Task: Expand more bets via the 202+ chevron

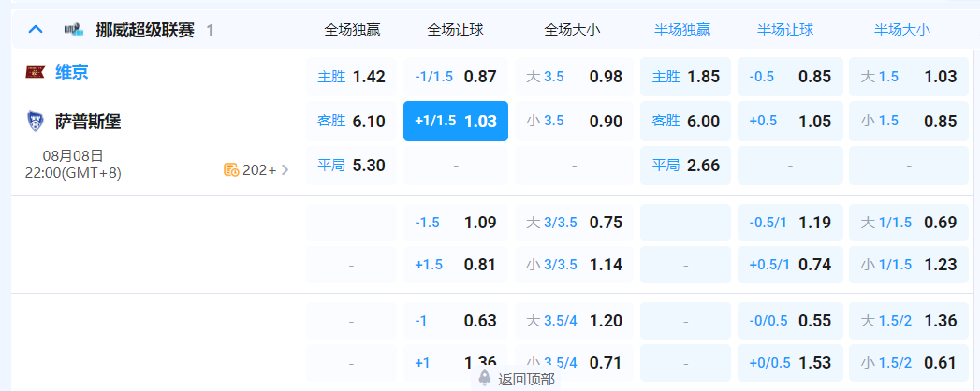Action: click(285, 170)
